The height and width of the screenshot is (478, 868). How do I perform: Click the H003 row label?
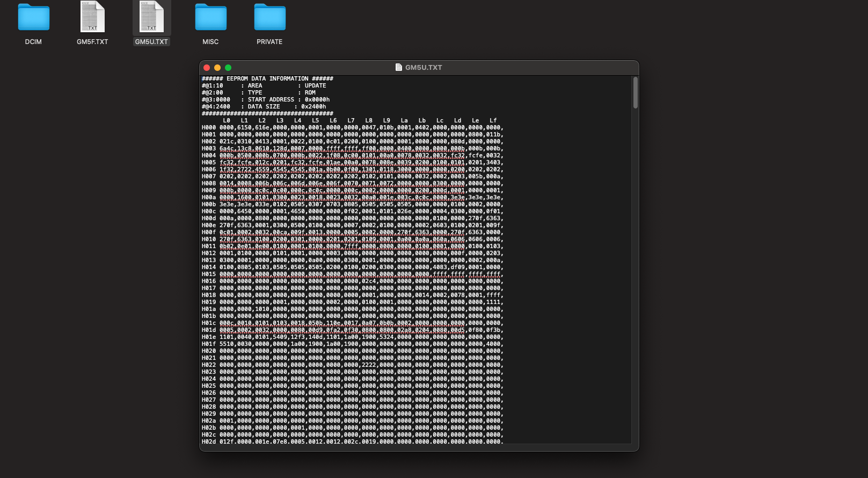coord(209,149)
